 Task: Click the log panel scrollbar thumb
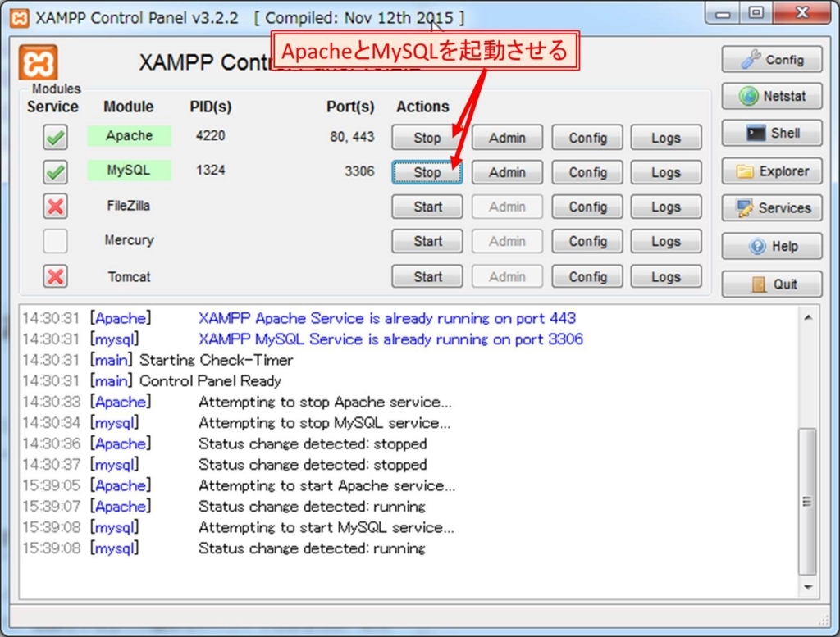click(x=807, y=502)
